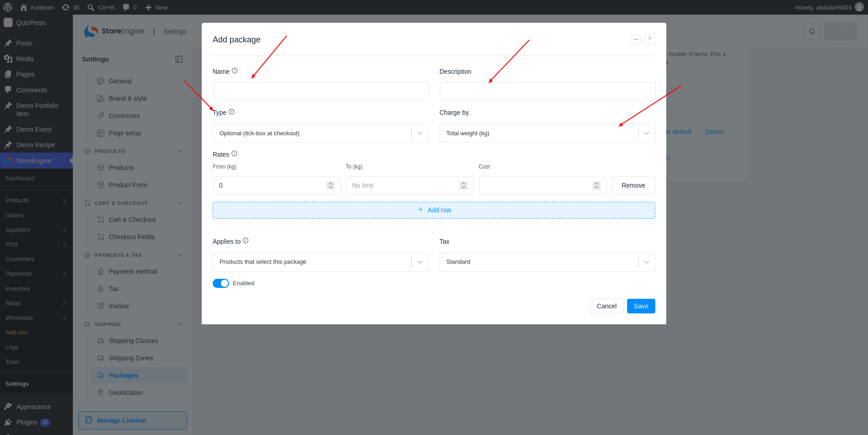
Task: Click into the Description input field
Action: click(x=547, y=92)
